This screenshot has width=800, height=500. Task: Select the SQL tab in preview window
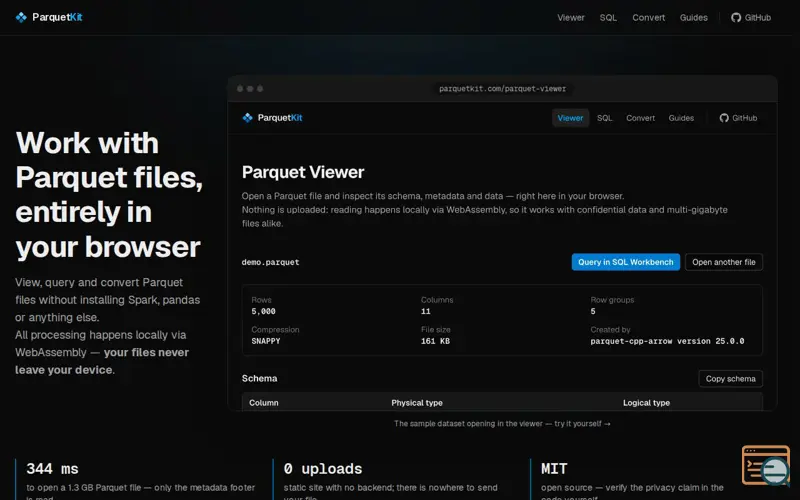605,118
